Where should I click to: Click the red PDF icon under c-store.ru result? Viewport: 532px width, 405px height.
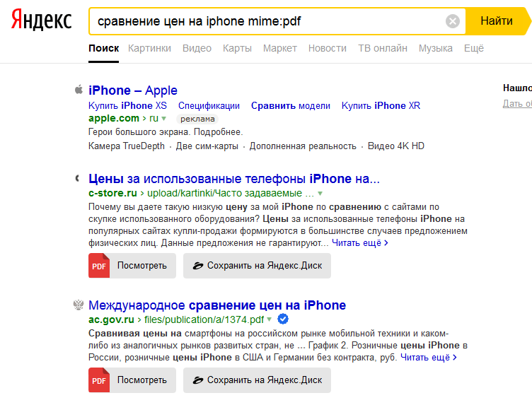tap(99, 266)
